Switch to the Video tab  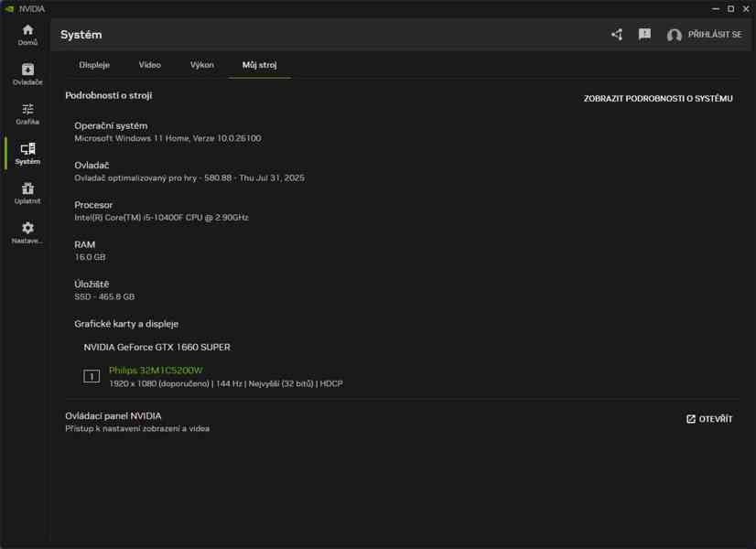149,65
